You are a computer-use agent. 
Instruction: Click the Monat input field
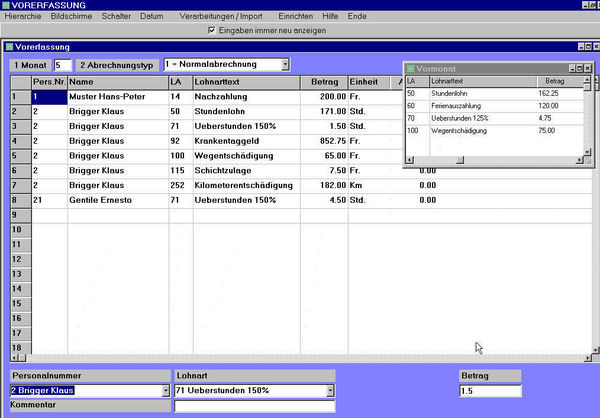(63, 65)
